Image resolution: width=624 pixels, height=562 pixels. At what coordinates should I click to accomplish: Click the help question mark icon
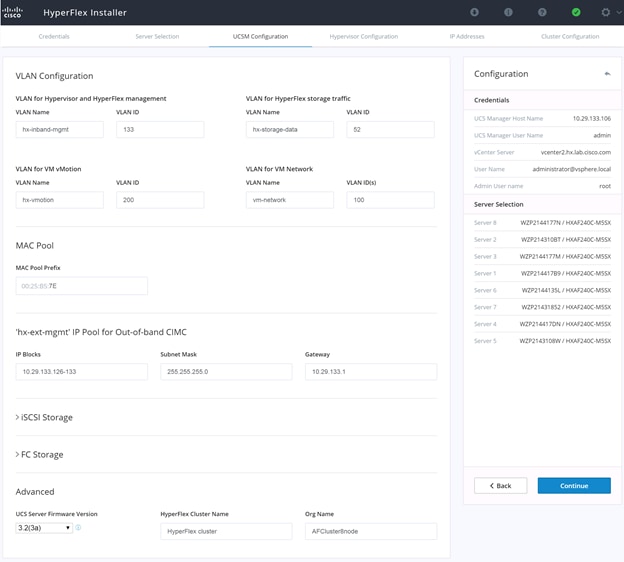tap(542, 12)
